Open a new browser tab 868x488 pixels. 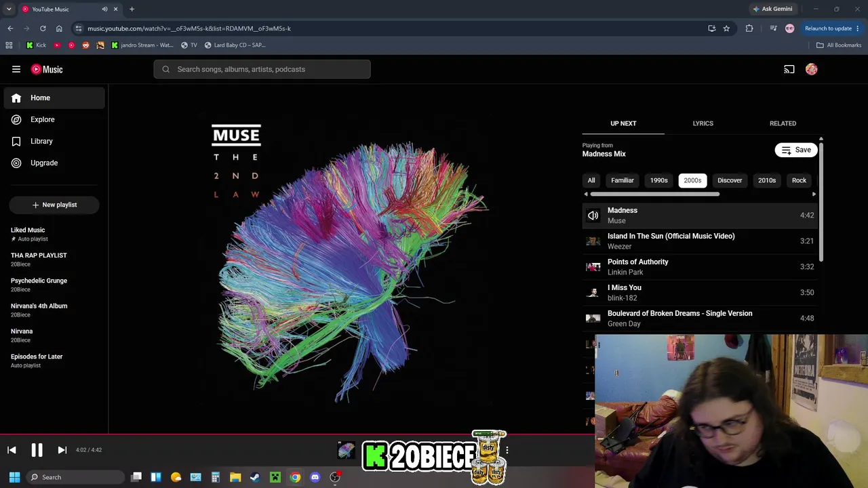click(132, 9)
